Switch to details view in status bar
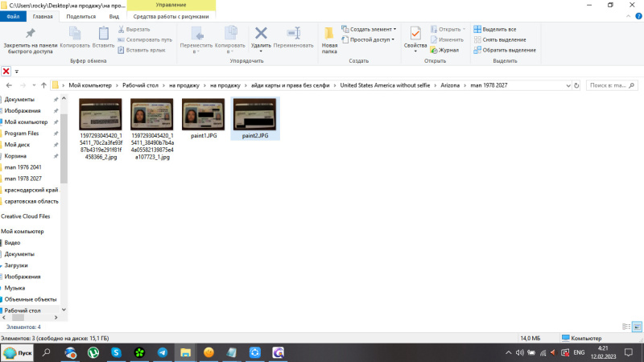The height and width of the screenshot is (362, 644). pos(626,327)
